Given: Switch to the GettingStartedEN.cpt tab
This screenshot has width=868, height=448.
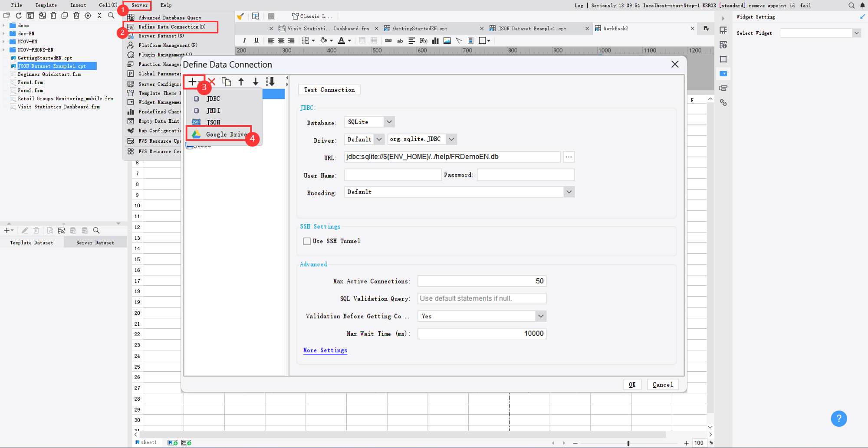Looking at the screenshot, I should (x=419, y=28).
